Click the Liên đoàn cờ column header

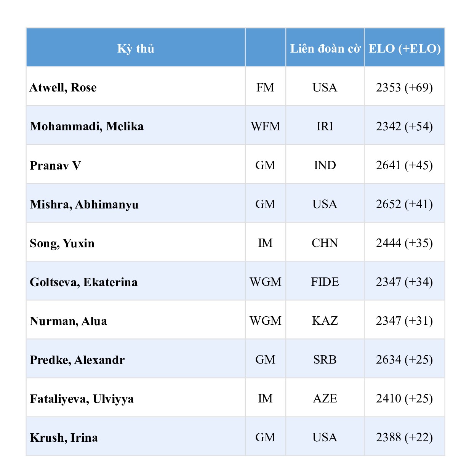pyautogui.click(x=325, y=48)
